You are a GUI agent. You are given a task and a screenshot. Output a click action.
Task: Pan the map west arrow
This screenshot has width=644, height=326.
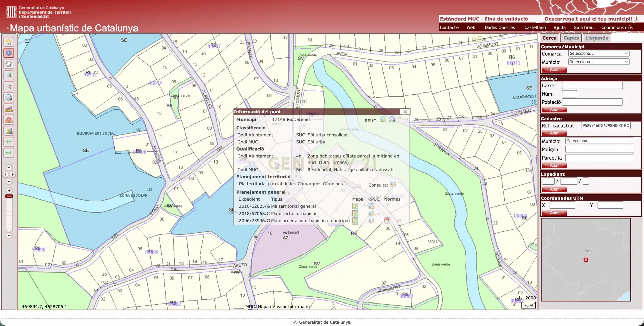[5, 175]
